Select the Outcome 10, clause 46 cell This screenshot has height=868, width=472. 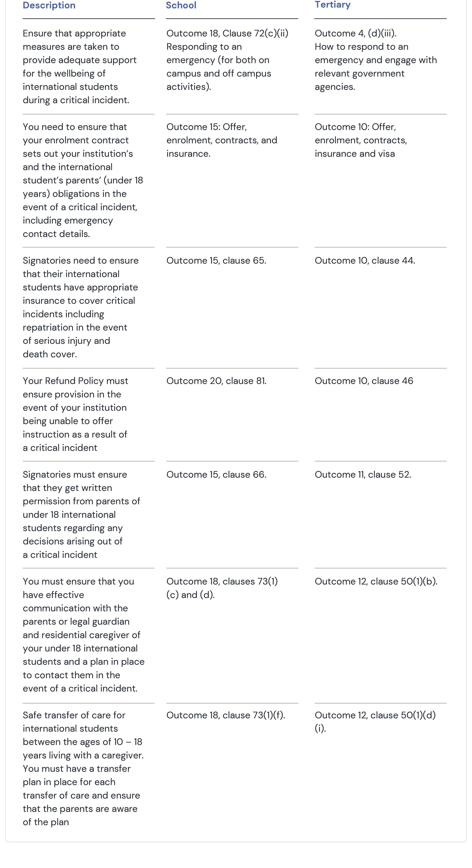[x=364, y=381]
